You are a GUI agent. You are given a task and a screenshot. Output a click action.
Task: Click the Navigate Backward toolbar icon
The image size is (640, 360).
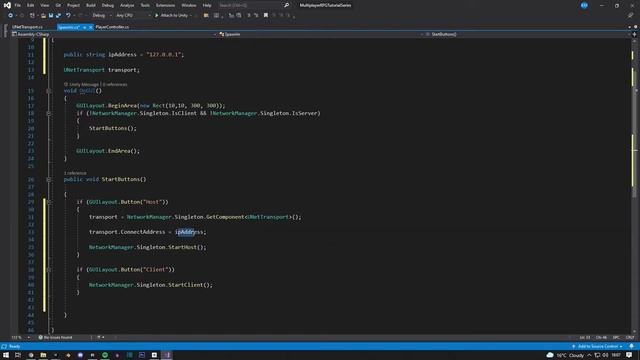coord(11,16)
